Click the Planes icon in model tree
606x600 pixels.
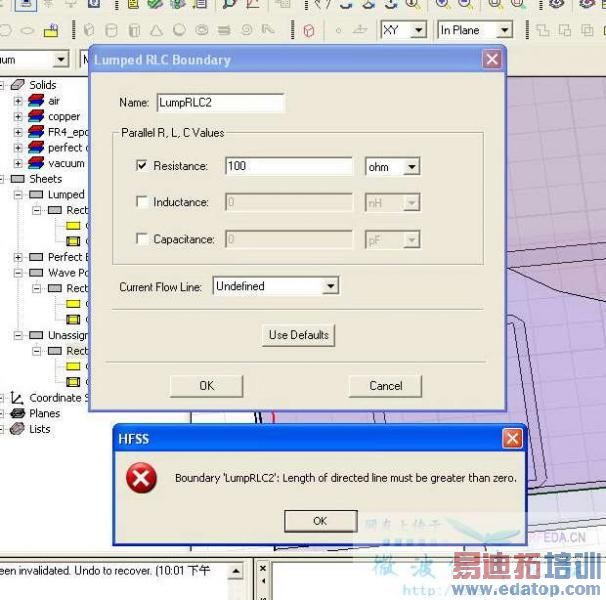(17, 413)
